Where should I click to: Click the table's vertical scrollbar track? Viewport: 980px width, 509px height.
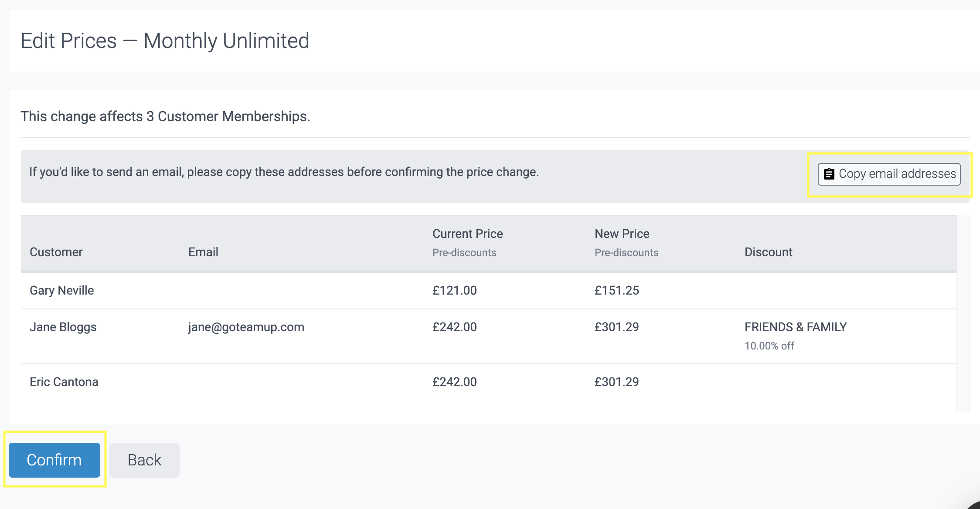coord(963,314)
